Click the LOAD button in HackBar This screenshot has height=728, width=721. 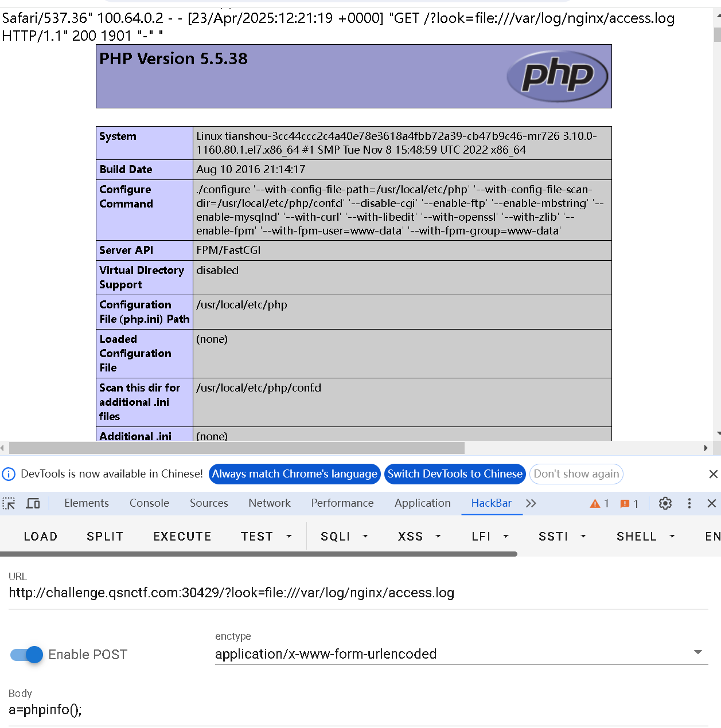(x=41, y=537)
